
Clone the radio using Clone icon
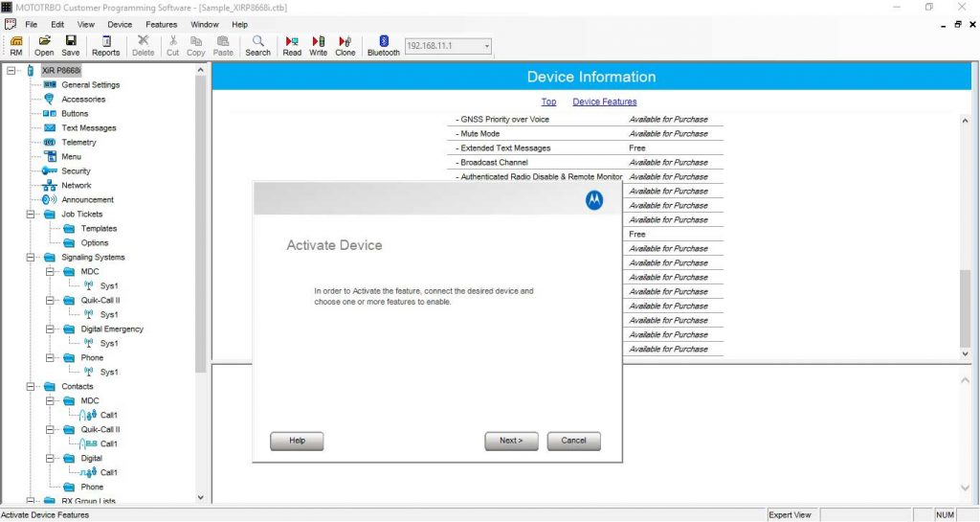[x=345, y=46]
